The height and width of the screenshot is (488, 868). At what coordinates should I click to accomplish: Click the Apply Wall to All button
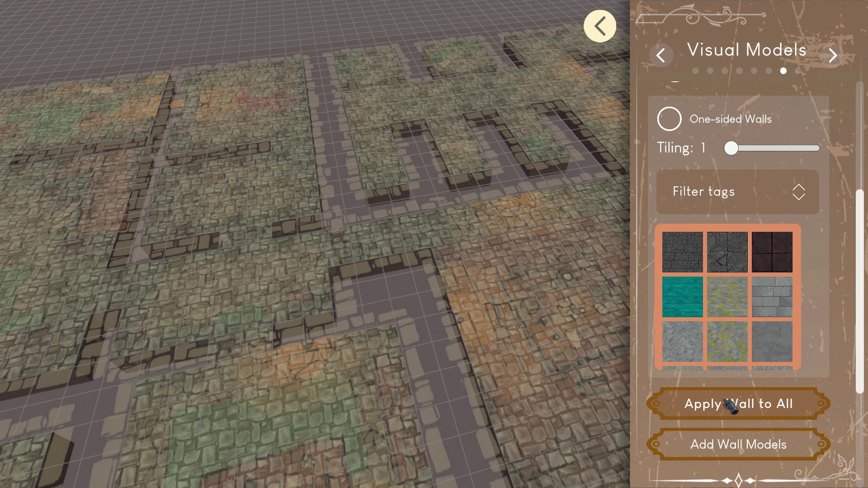pos(738,404)
